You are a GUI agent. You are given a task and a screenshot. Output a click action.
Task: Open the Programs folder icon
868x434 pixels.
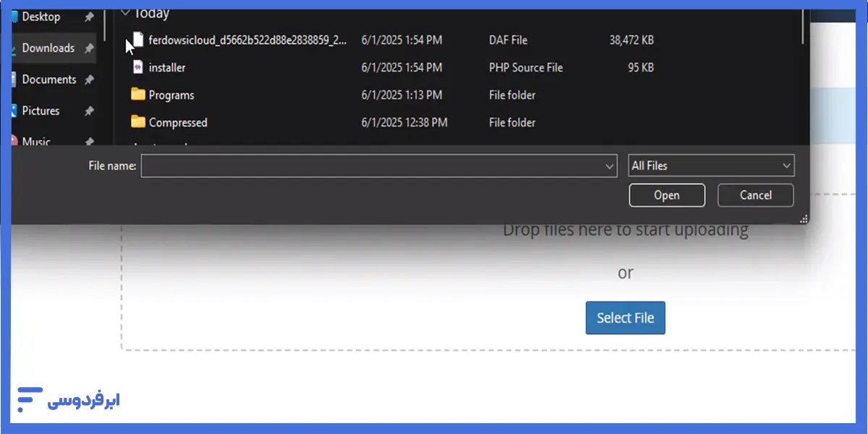click(x=138, y=95)
